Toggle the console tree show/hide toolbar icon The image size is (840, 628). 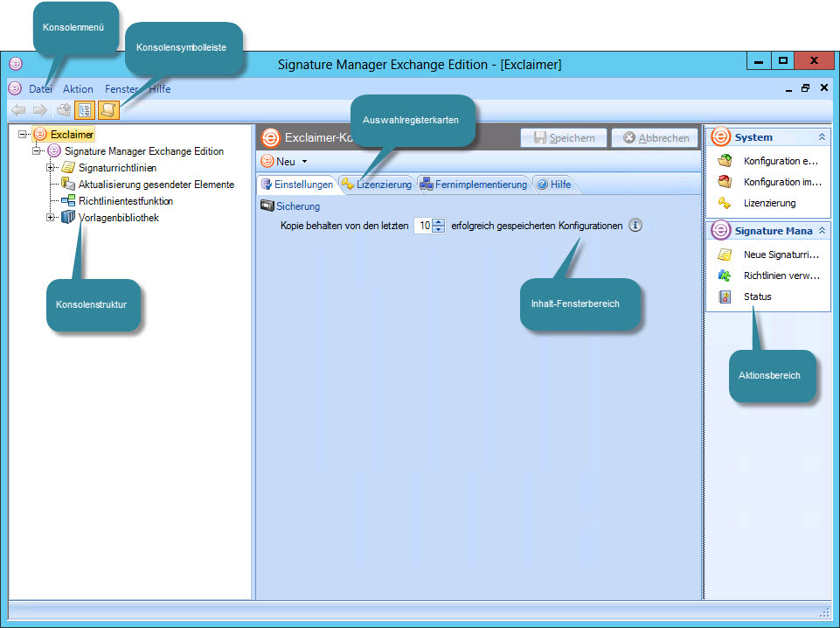[x=85, y=110]
